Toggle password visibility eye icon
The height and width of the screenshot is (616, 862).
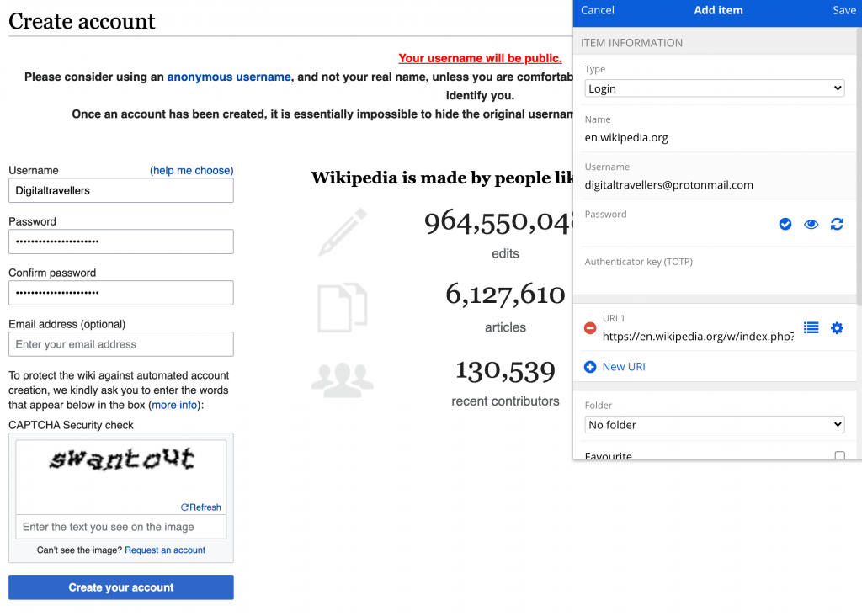tap(811, 224)
